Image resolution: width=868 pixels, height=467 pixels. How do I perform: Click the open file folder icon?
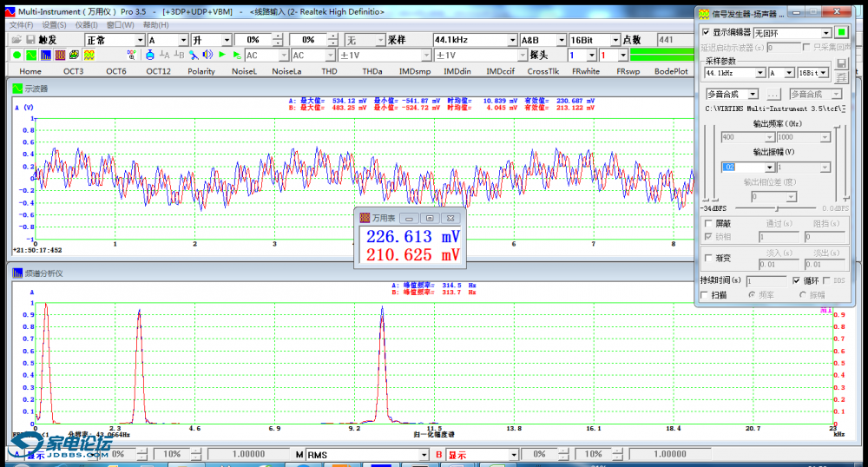(16, 40)
